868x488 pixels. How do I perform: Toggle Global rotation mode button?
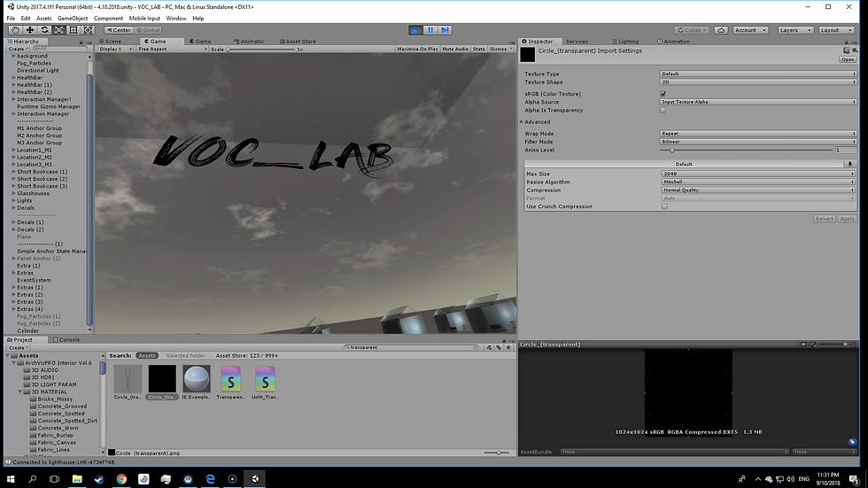[x=149, y=30]
